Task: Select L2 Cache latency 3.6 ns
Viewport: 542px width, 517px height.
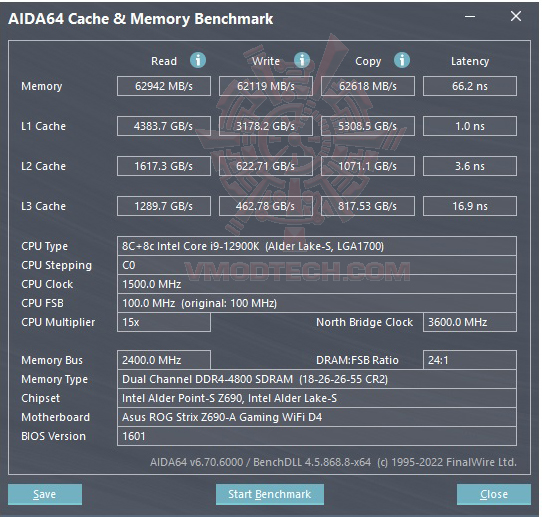Action: click(x=470, y=166)
